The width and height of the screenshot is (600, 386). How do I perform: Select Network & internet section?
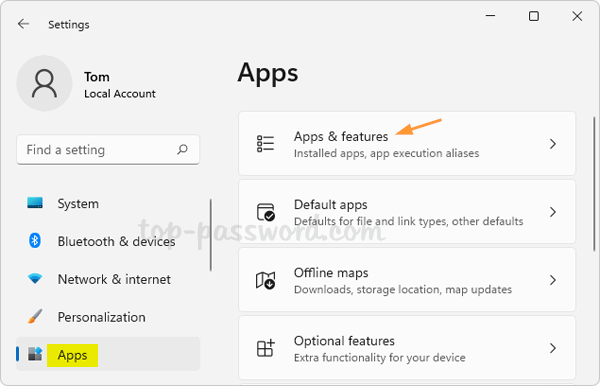click(x=108, y=279)
